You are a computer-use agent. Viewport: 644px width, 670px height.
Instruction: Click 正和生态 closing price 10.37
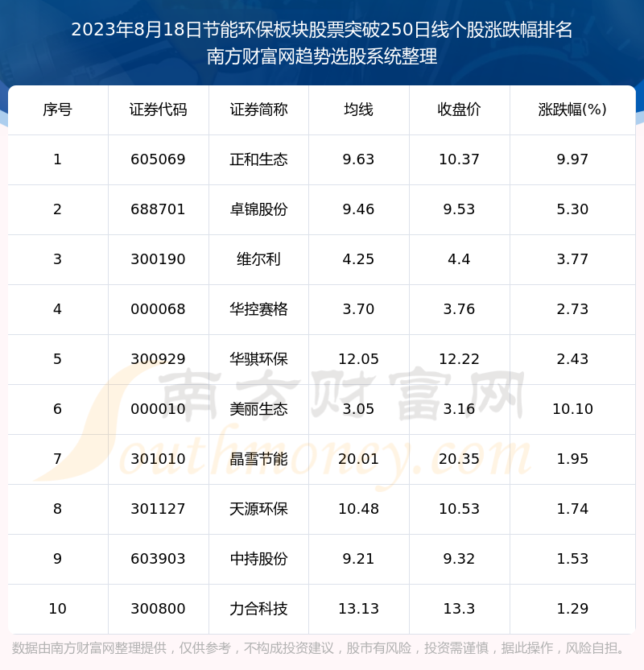pos(459,159)
